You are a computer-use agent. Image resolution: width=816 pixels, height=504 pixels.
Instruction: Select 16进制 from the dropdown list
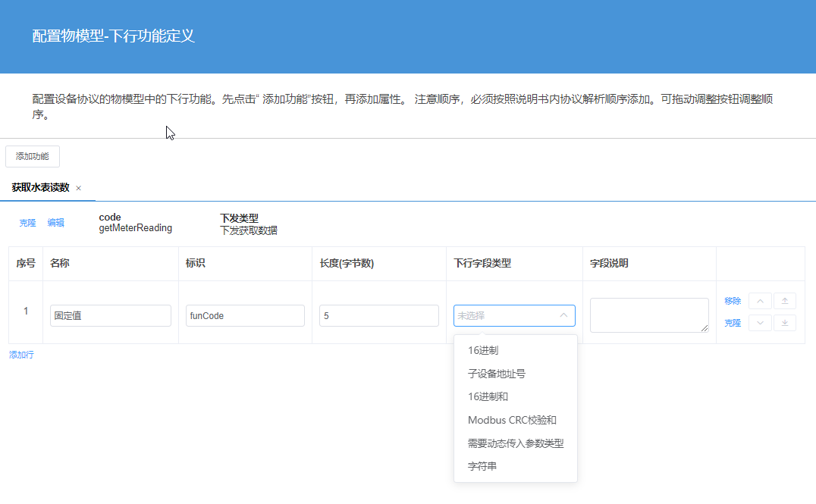coord(483,350)
